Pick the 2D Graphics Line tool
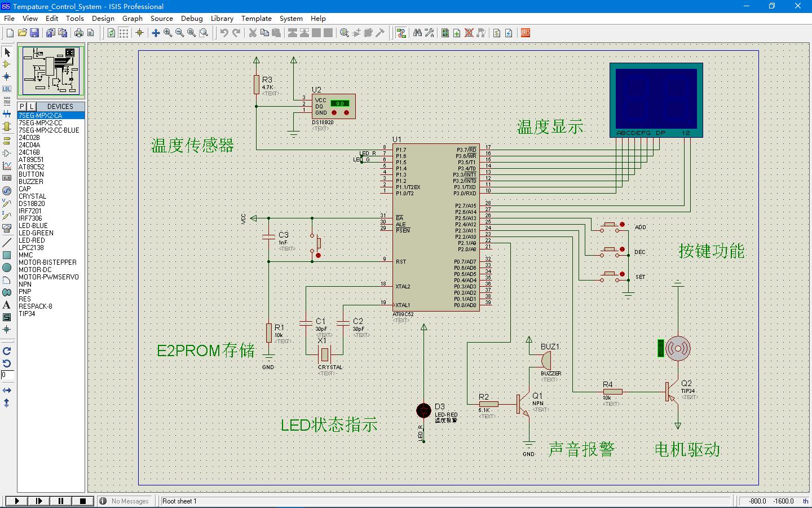Viewport: 812px width, 508px height. point(7,243)
